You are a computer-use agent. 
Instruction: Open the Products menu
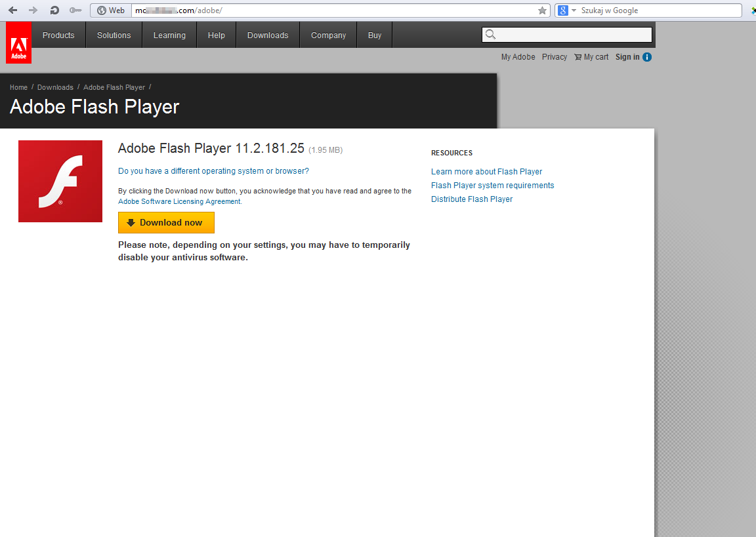[x=58, y=35]
